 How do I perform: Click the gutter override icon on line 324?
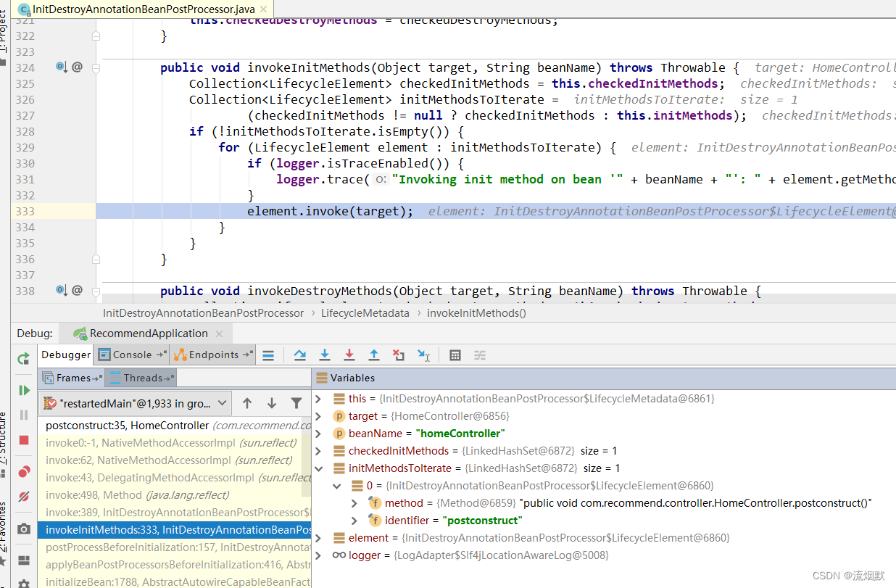[x=62, y=67]
